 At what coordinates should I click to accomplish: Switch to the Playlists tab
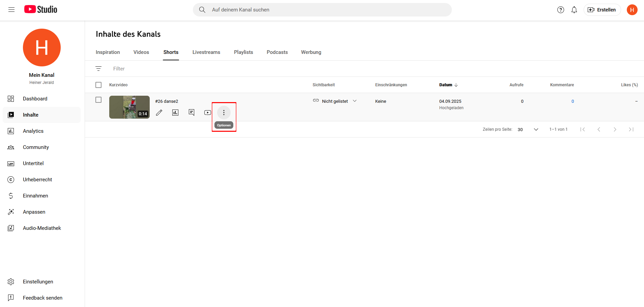pos(243,52)
